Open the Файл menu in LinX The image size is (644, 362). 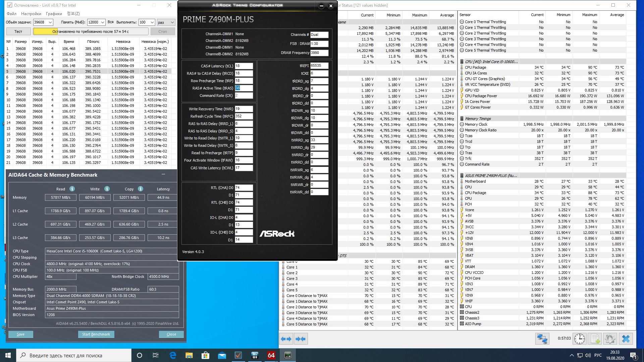[11, 14]
